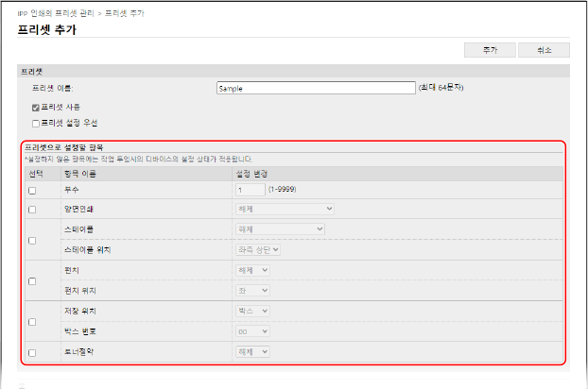Image resolution: width=588 pixels, height=389 pixels.
Task: Click the 추가 (Add) button
Action: point(490,50)
